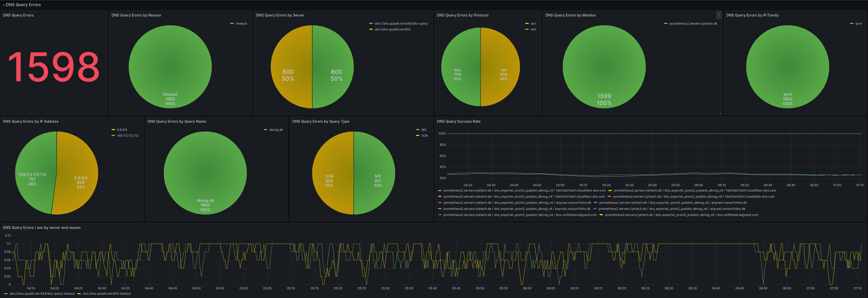
Task: Toggle the doh series in By Protocol legend
Action: click(x=533, y=30)
